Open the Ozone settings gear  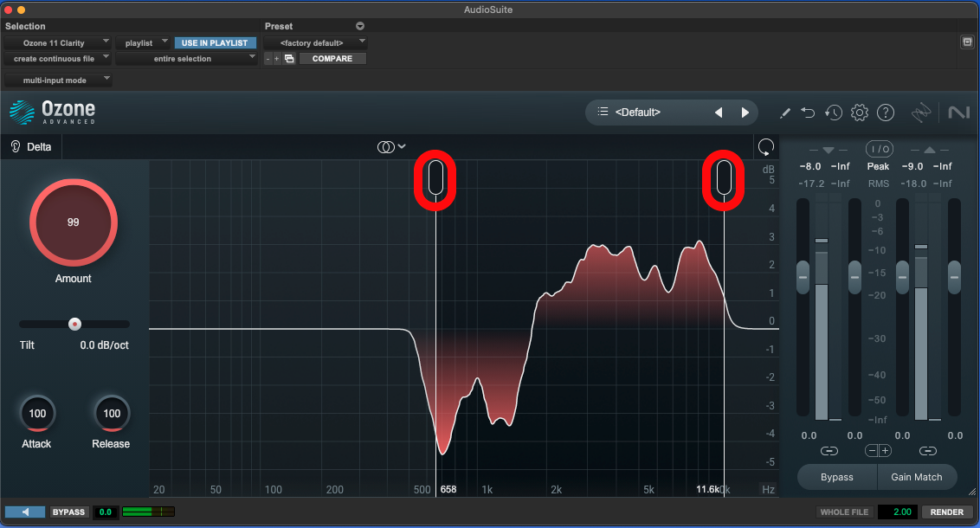(x=860, y=113)
